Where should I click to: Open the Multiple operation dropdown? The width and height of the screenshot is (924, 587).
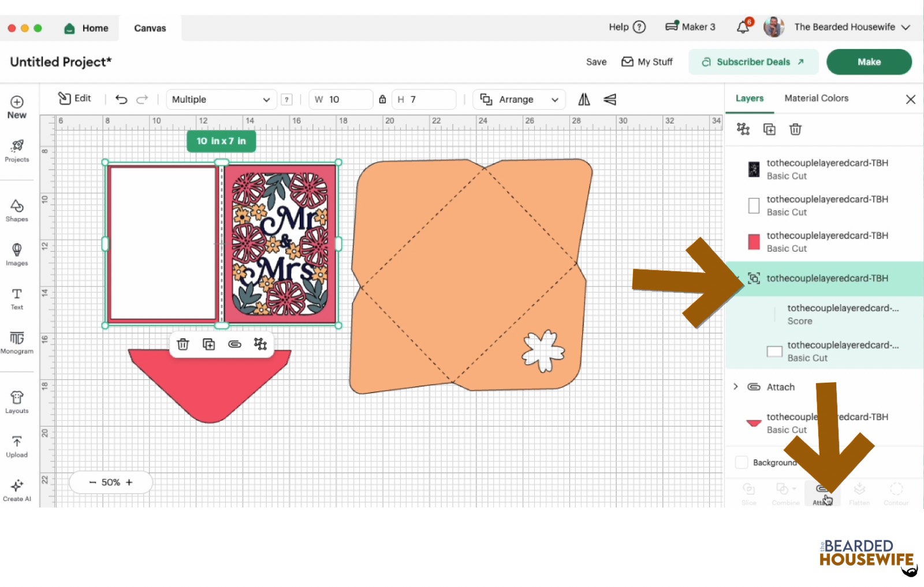pos(221,99)
